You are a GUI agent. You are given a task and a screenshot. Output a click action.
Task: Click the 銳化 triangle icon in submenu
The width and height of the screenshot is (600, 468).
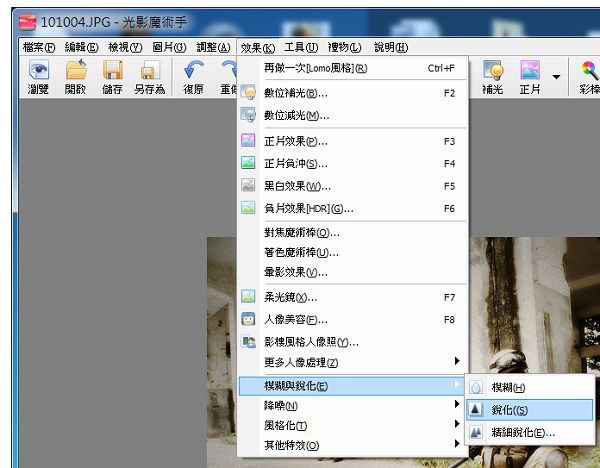point(476,409)
